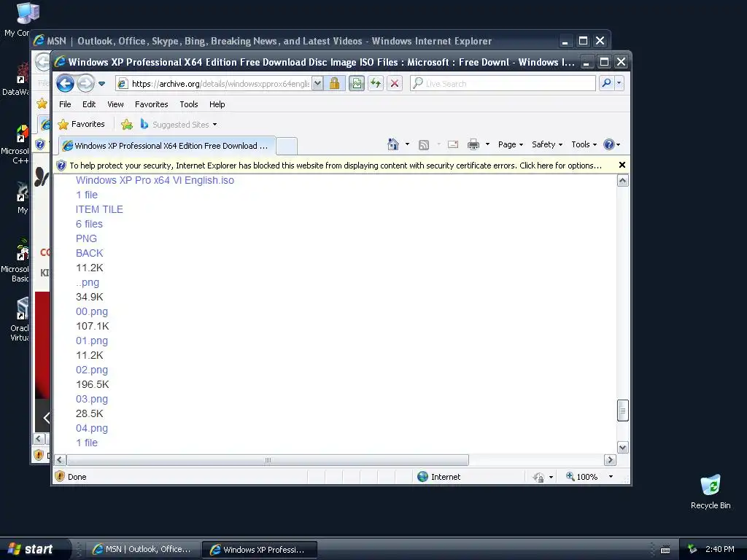Open the 02.png link
Image resolution: width=747 pixels, height=560 pixels.
click(92, 370)
